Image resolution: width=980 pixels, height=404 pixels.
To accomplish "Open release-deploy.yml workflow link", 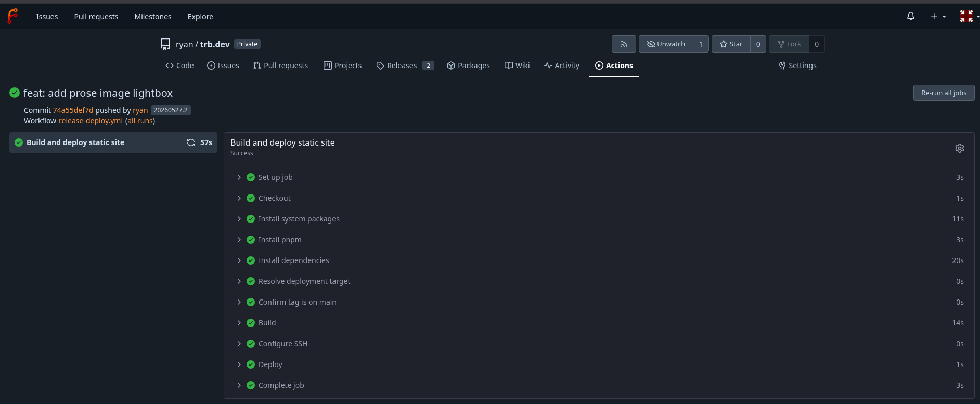I will (91, 121).
